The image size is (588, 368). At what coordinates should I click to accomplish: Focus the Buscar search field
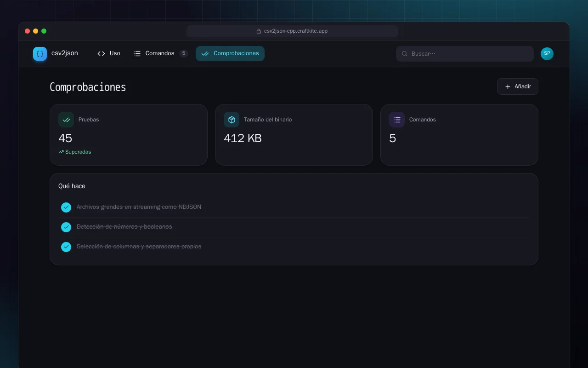pos(465,54)
